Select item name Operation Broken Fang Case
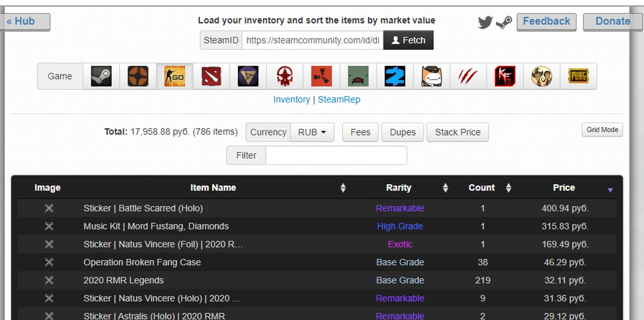 pos(142,262)
